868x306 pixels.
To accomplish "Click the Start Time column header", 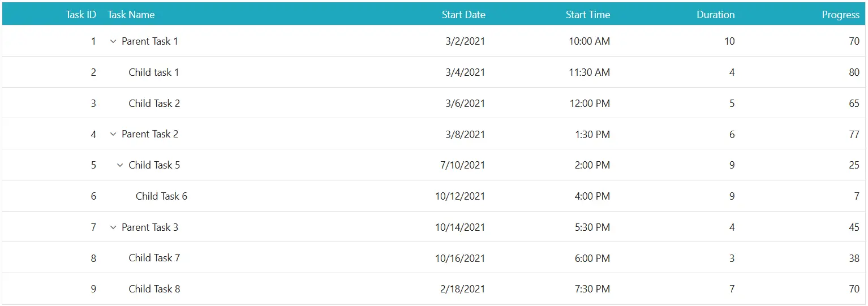I will [x=588, y=15].
